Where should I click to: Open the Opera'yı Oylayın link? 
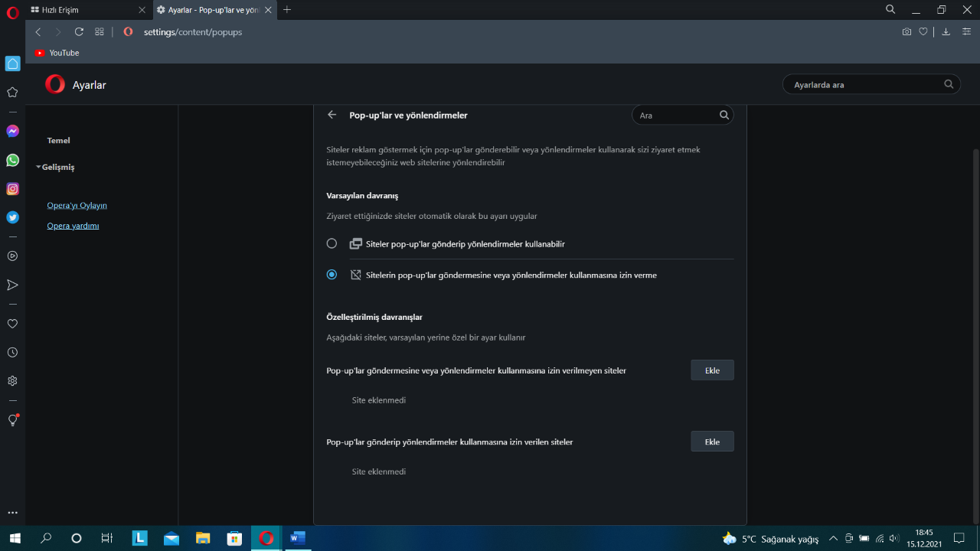[77, 205]
